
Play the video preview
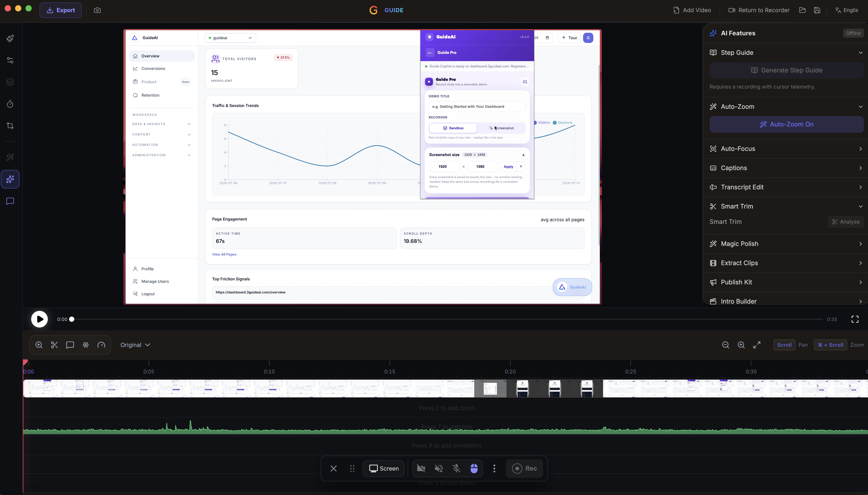pos(39,319)
